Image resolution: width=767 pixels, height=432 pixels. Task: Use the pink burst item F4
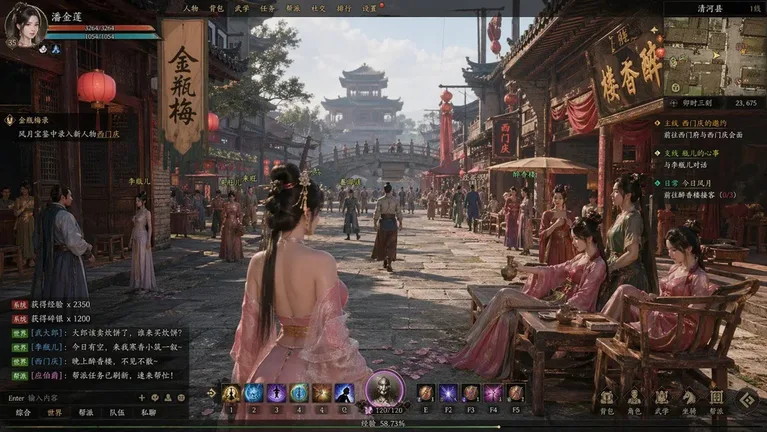pos(493,393)
